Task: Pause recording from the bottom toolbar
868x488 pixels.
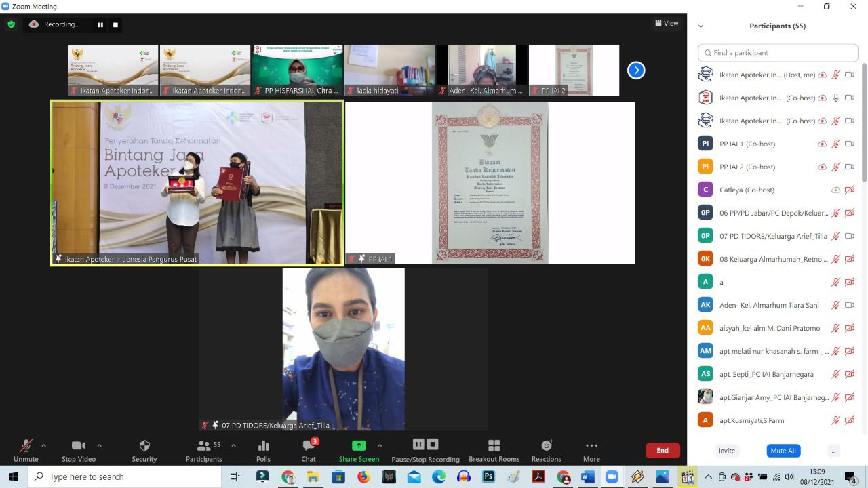Action: pyautogui.click(x=418, y=445)
